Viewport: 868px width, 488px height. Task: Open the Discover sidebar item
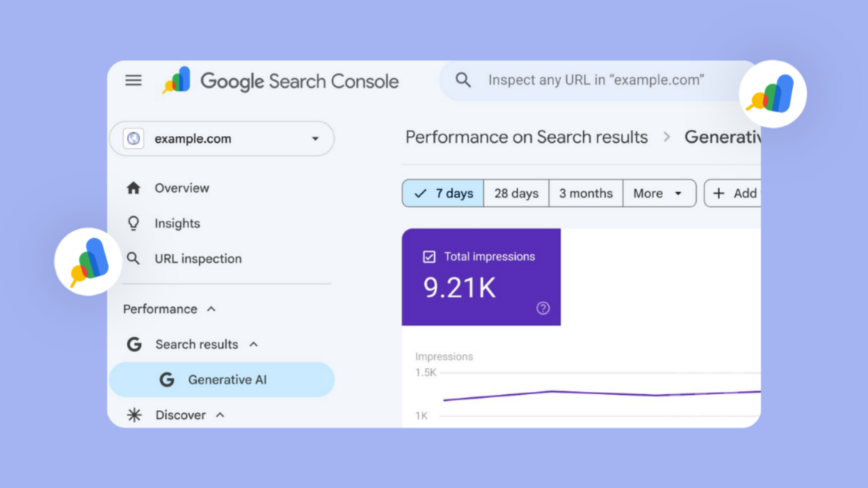[x=181, y=415]
